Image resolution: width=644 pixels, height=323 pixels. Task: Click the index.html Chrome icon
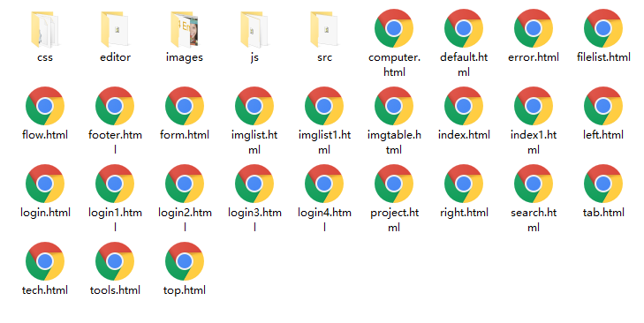[x=464, y=106]
